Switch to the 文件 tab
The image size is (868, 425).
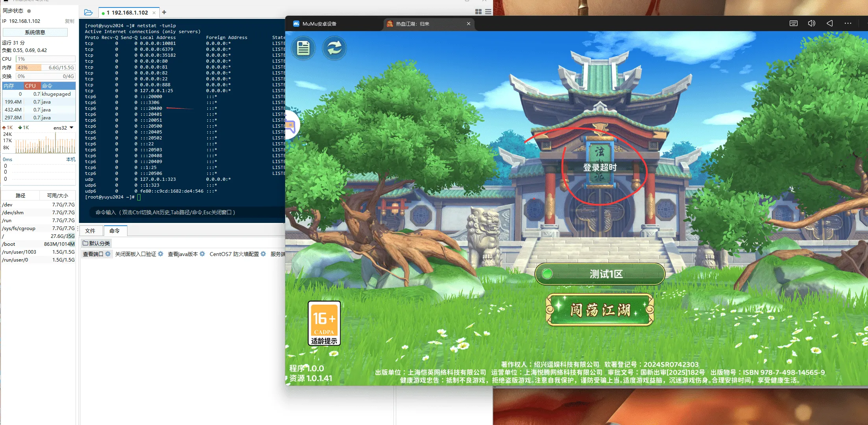(x=90, y=231)
